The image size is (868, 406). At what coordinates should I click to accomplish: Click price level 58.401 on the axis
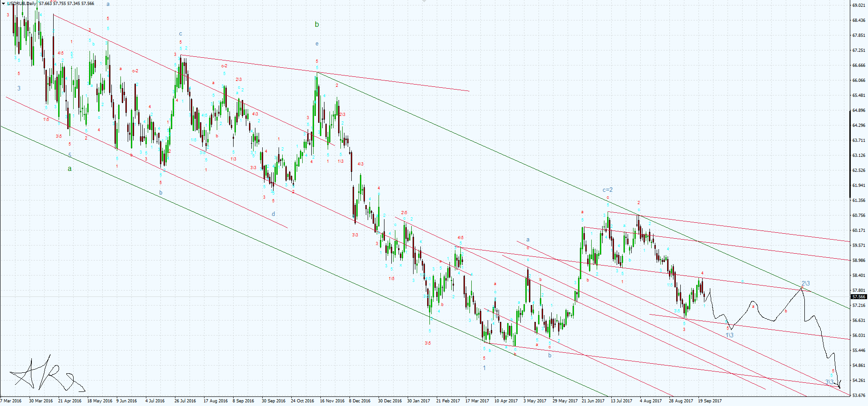[x=858, y=276]
